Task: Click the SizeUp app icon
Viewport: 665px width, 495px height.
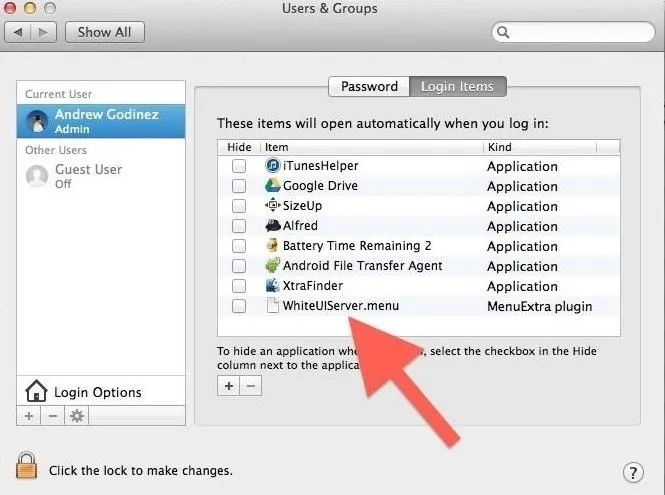Action: [272, 205]
